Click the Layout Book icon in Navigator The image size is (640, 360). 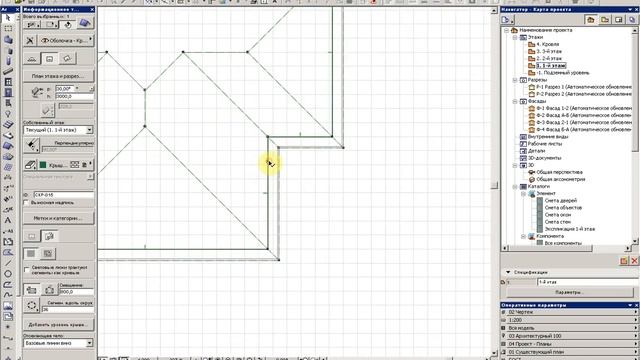click(x=619, y=20)
